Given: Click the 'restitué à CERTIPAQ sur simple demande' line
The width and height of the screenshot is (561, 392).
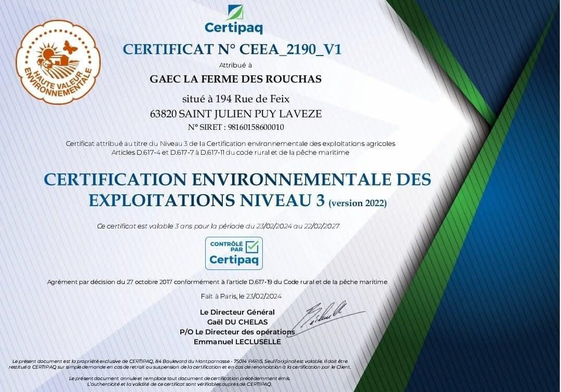Looking at the screenshot, I should 180,367.
